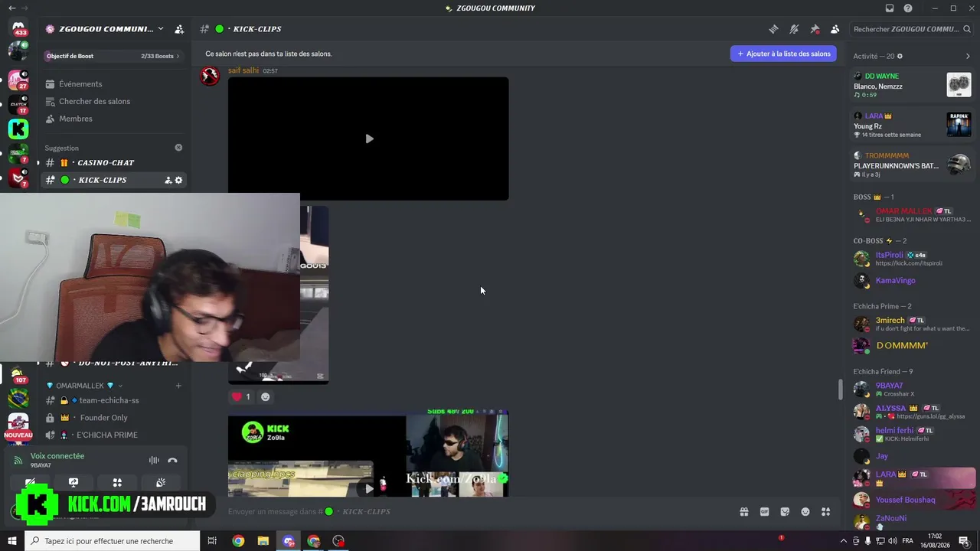
Task: Invite people using the server header icon
Action: coord(179,29)
